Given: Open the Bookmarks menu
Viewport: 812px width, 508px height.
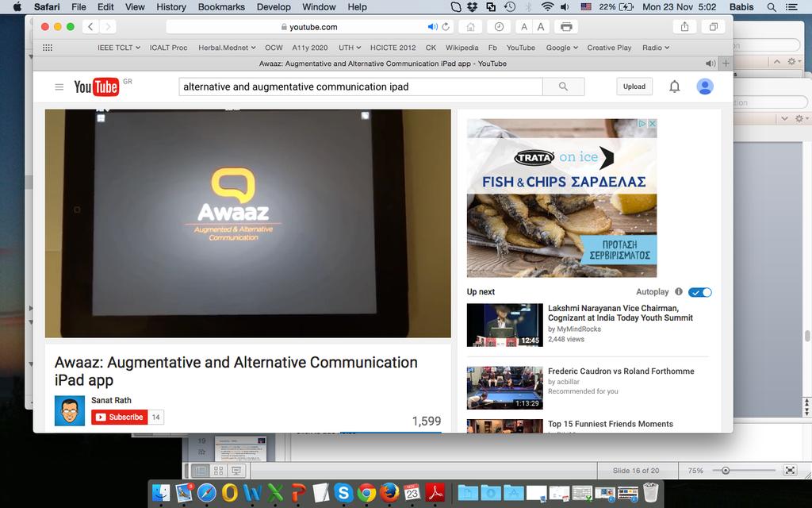Looking at the screenshot, I should pyautogui.click(x=221, y=7).
